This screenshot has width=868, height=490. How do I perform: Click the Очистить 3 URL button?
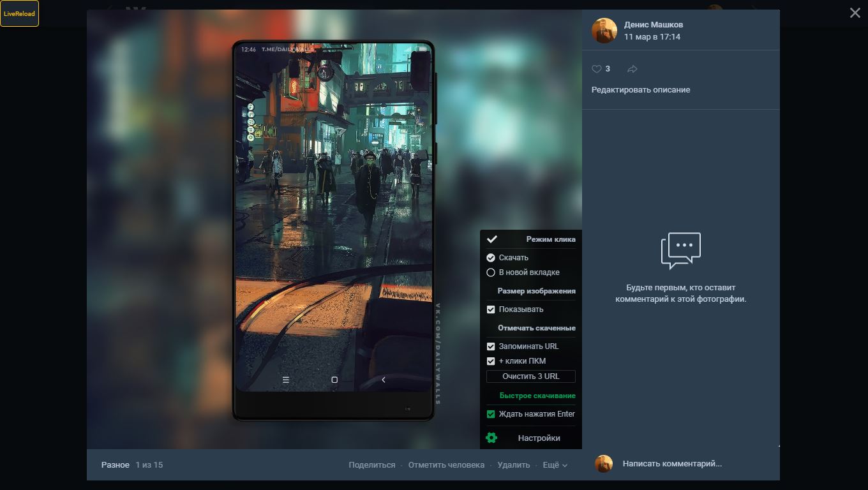point(531,376)
